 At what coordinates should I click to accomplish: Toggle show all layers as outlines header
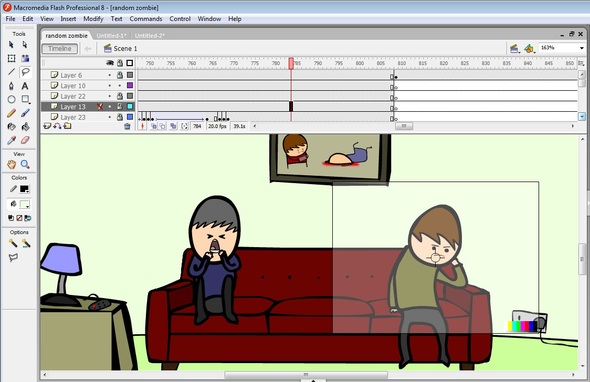click(130, 63)
